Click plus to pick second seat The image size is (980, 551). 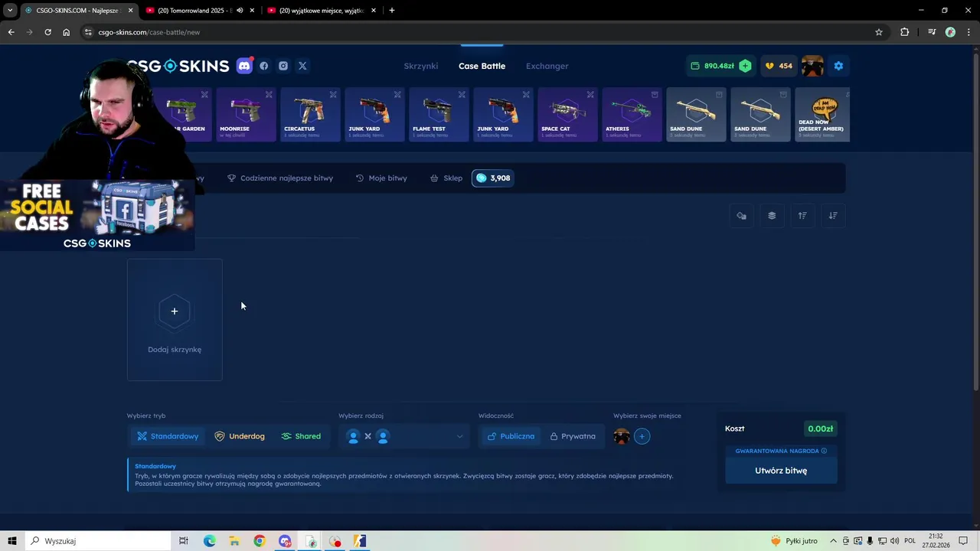coord(642,436)
